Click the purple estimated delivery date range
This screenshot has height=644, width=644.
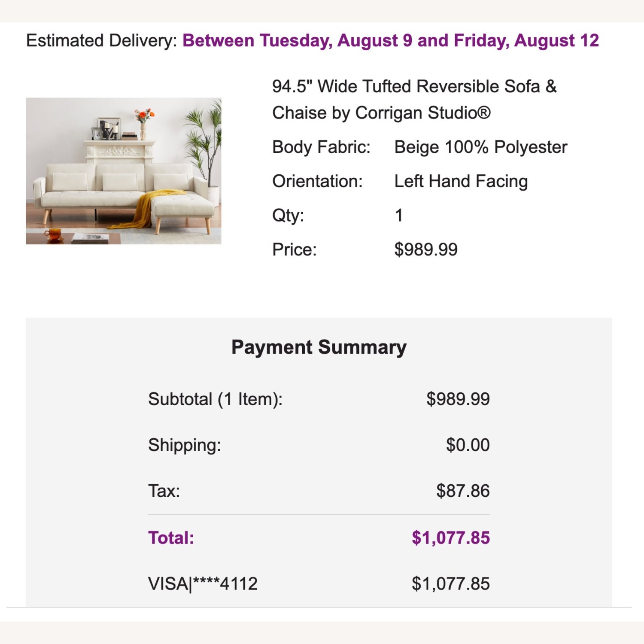[x=390, y=41]
